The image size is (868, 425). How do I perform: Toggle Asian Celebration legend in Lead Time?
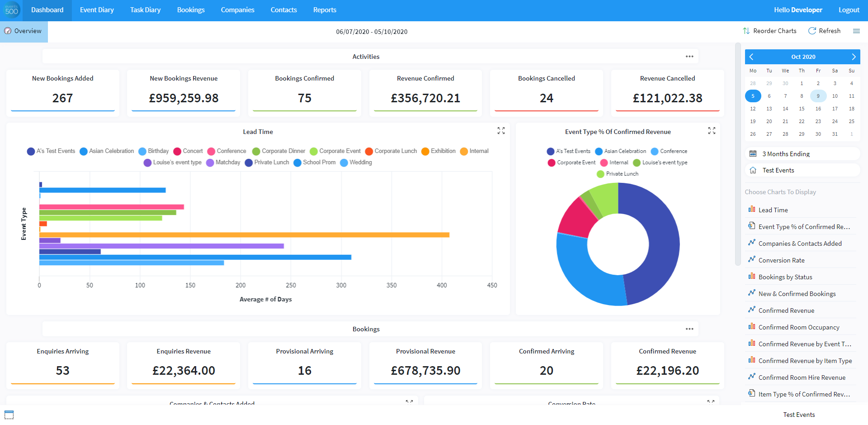pos(107,151)
